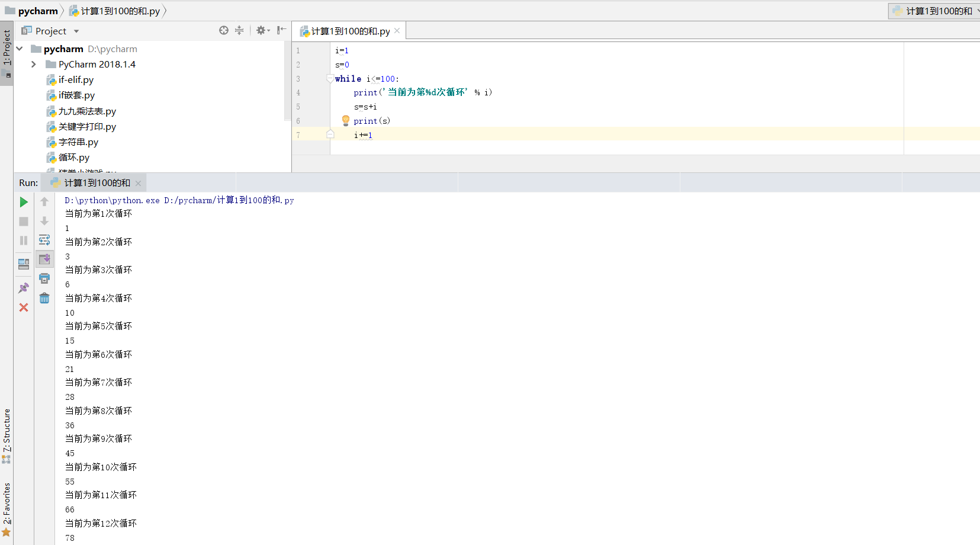Clear console with the trash icon
Image resolution: width=980 pixels, height=545 pixels.
(44, 298)
